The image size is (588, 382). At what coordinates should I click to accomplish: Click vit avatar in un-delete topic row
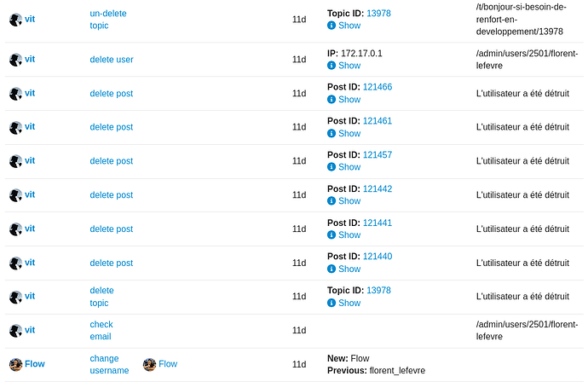(x=15, y=20)
